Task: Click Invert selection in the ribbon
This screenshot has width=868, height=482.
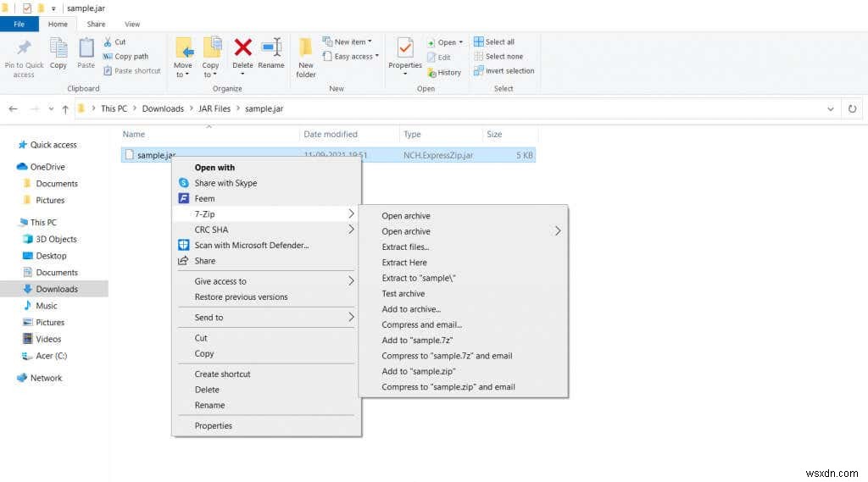Action: tap(504, 71)
